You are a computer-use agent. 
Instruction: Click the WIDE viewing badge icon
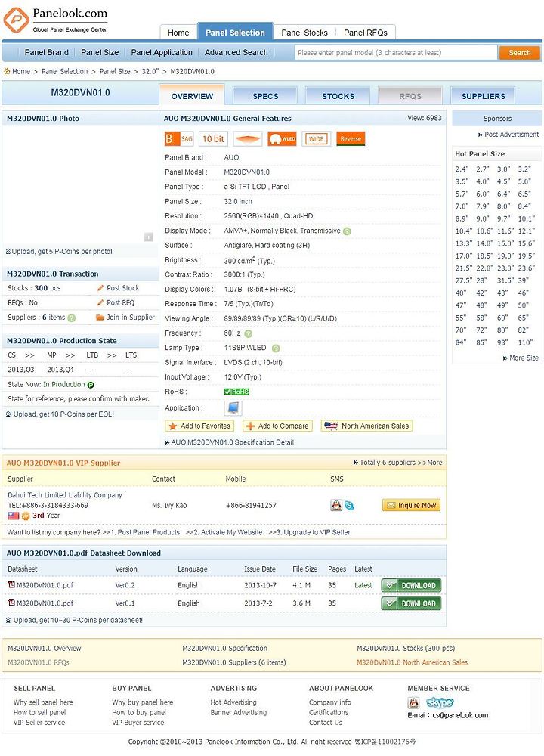click(x=316, y=139)
